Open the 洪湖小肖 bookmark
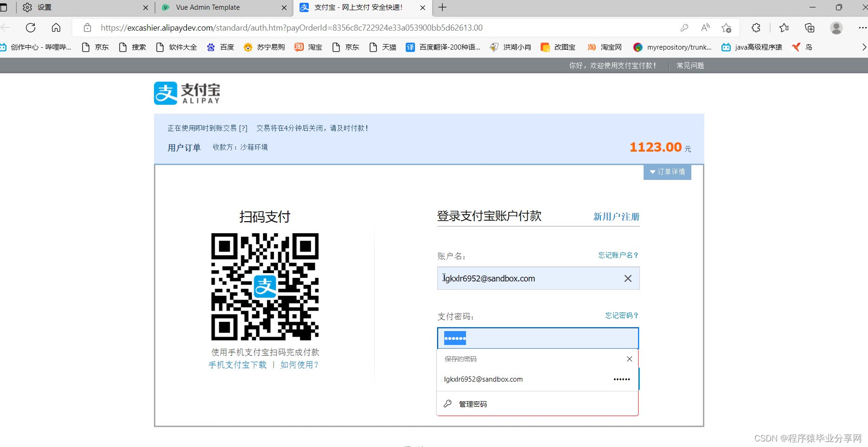The height and width of the screenshot is (447, 868). (511, 47)
